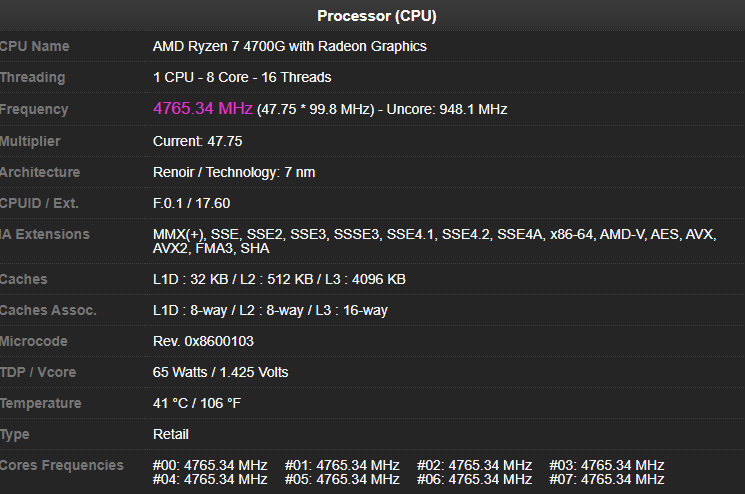This screenshot has height=494, width=745.
Task: Select core #00 frequency entry
Action: (x=210, y=465)
